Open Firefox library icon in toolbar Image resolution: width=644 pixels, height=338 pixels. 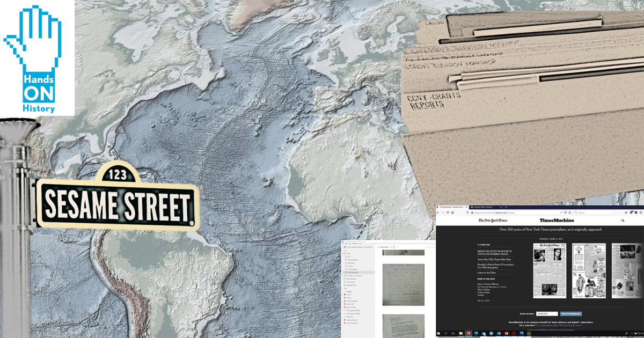click(x=626, y=212)
